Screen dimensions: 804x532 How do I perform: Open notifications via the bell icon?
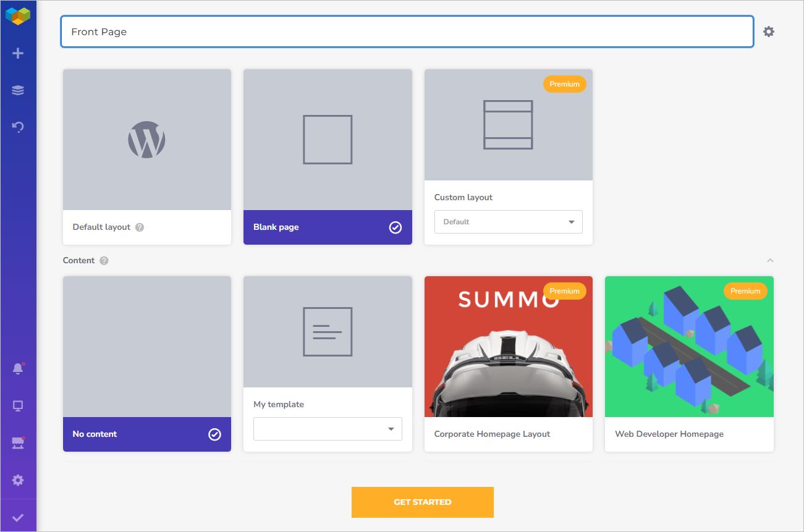pos(19,368)
